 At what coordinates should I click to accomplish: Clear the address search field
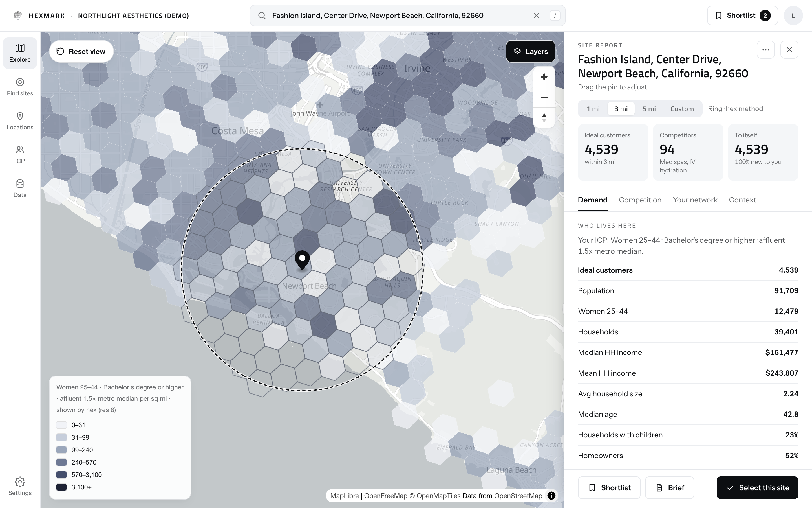[x=536, y=16]
